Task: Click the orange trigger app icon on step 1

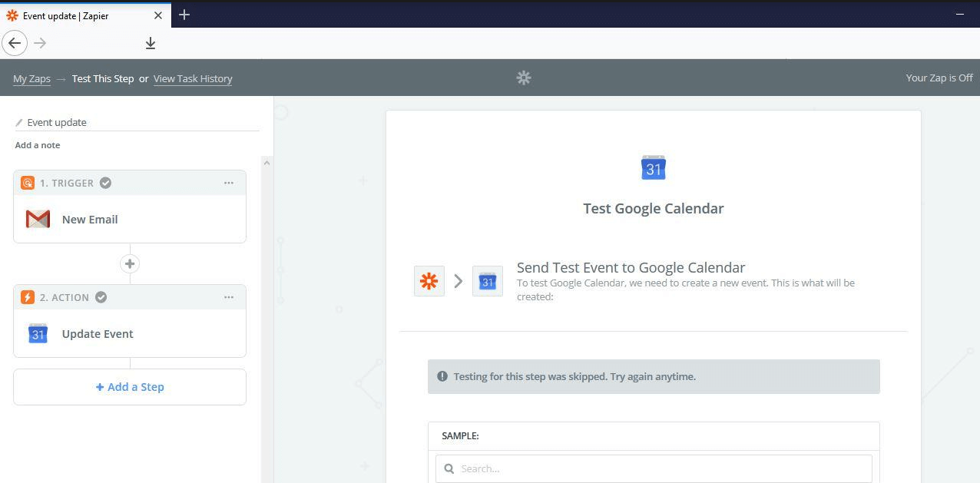Action: [28, 183]
